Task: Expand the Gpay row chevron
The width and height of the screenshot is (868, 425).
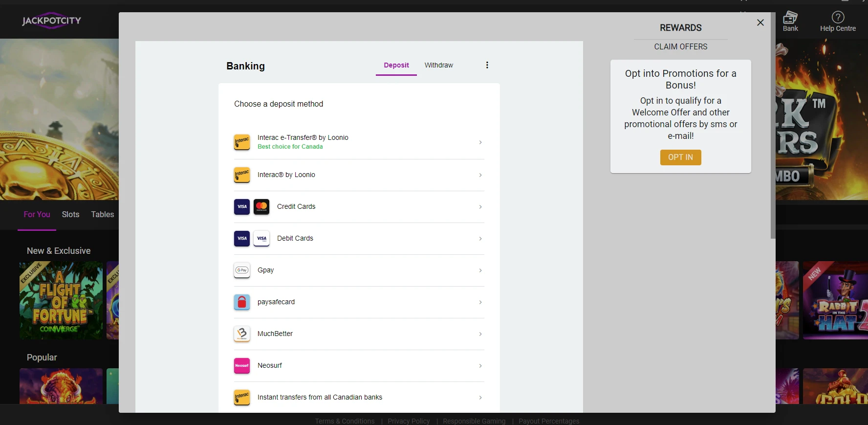Action: point(480,270)
